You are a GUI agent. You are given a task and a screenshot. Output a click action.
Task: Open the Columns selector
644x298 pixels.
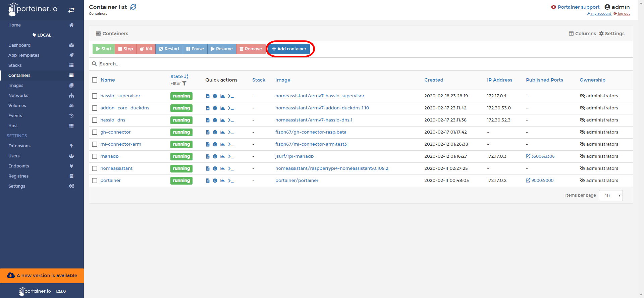coord(582,34)
